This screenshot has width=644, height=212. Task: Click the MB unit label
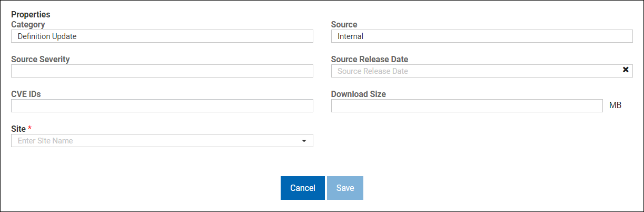pyautogui.click(x=615, y=105)
